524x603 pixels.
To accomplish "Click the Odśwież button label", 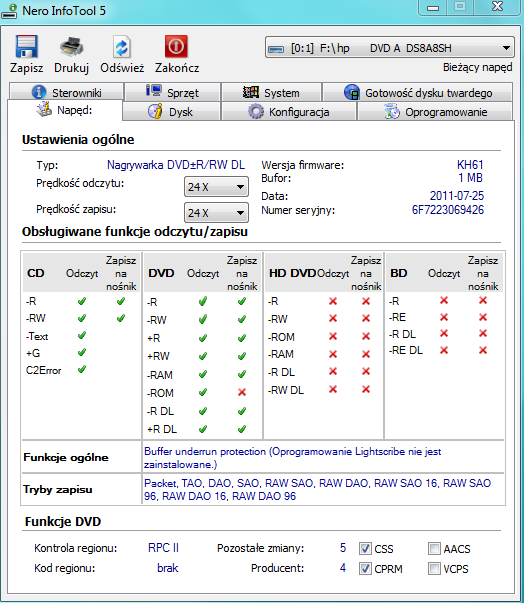I will pos(122,68).
